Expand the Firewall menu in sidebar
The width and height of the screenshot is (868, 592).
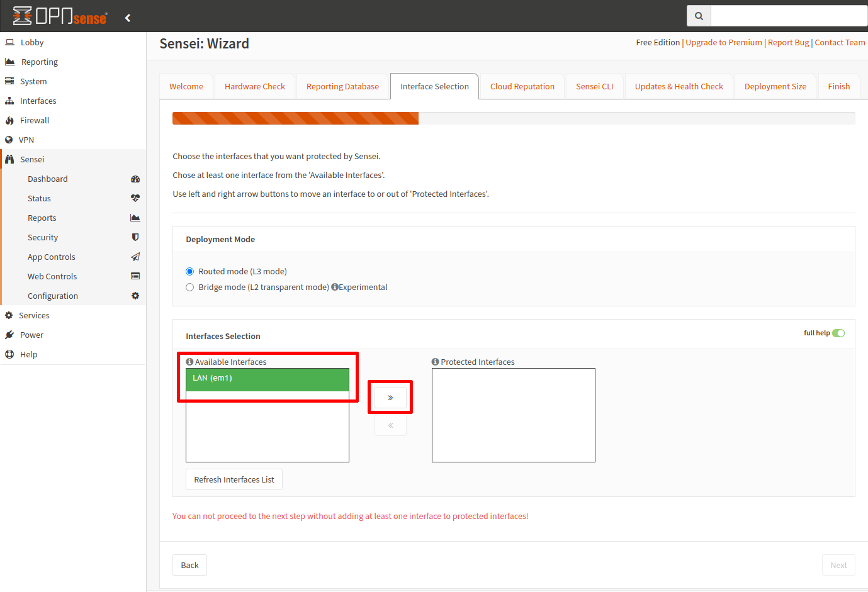pyautogui.click(x=35, y=121)
